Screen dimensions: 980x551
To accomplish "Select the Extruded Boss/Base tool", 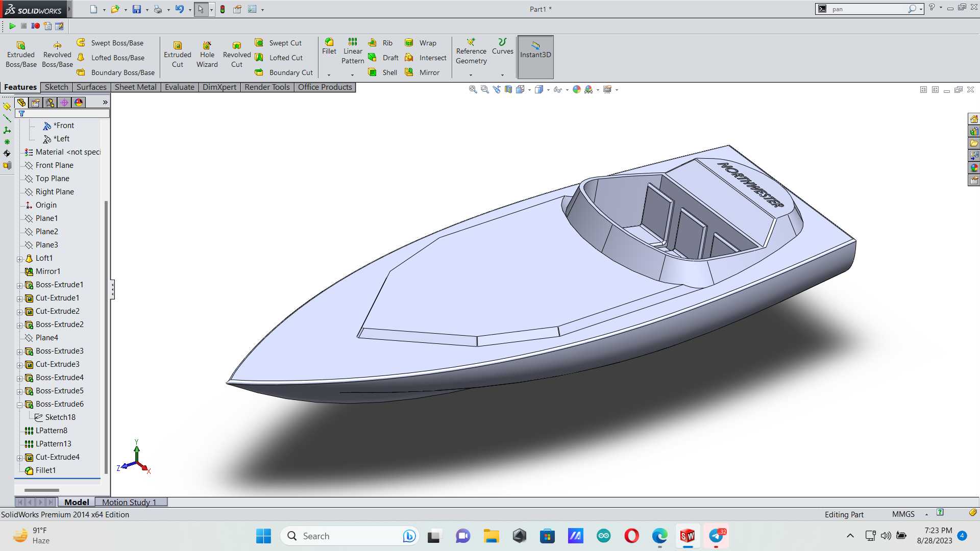I will click(x=21, y=54).
